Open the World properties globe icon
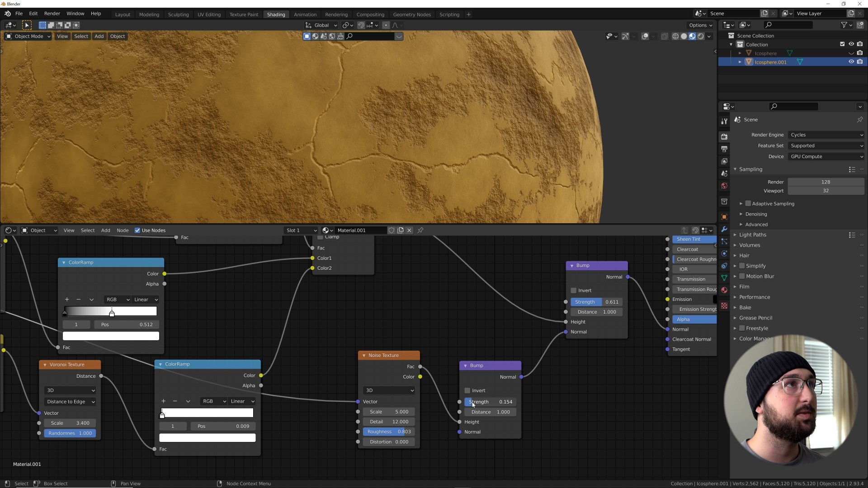The height and width of the screenshot is (488, 868). pos(724,186)
